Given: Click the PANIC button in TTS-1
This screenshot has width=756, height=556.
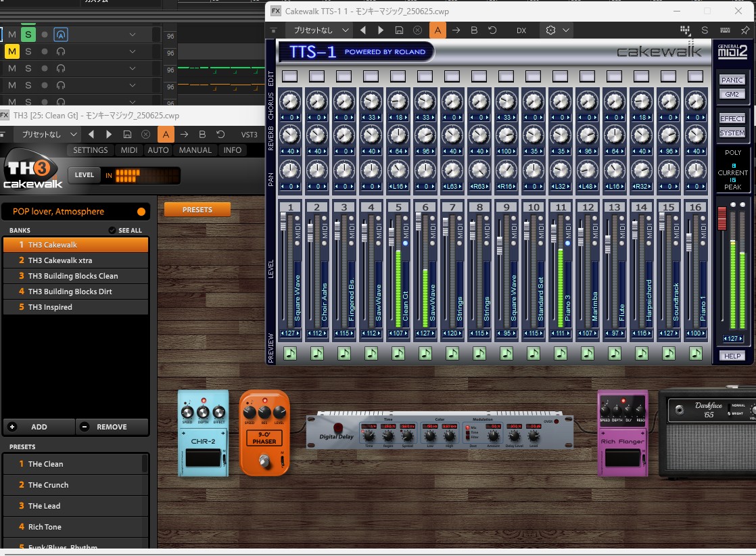Looking at the screenshot, I should [732, 80].
